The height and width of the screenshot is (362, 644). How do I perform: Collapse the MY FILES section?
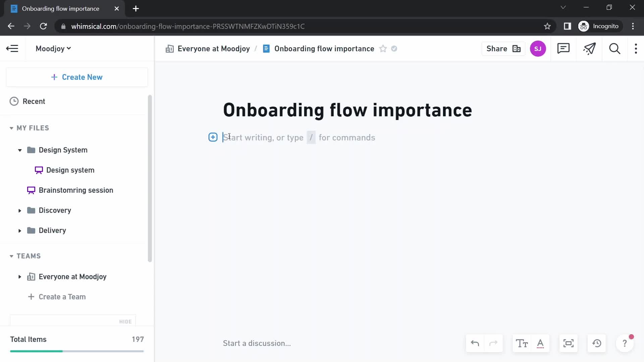point(11,128)
